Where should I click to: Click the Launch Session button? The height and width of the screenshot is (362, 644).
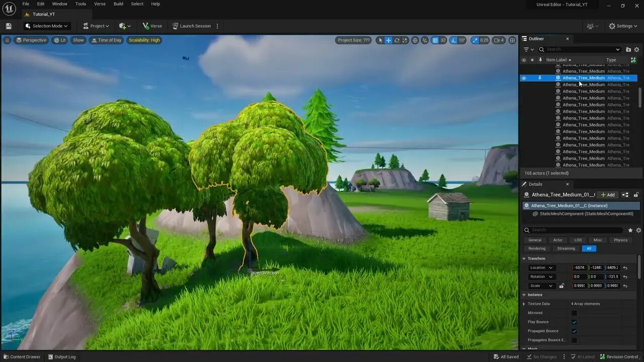tap(192, 26)
